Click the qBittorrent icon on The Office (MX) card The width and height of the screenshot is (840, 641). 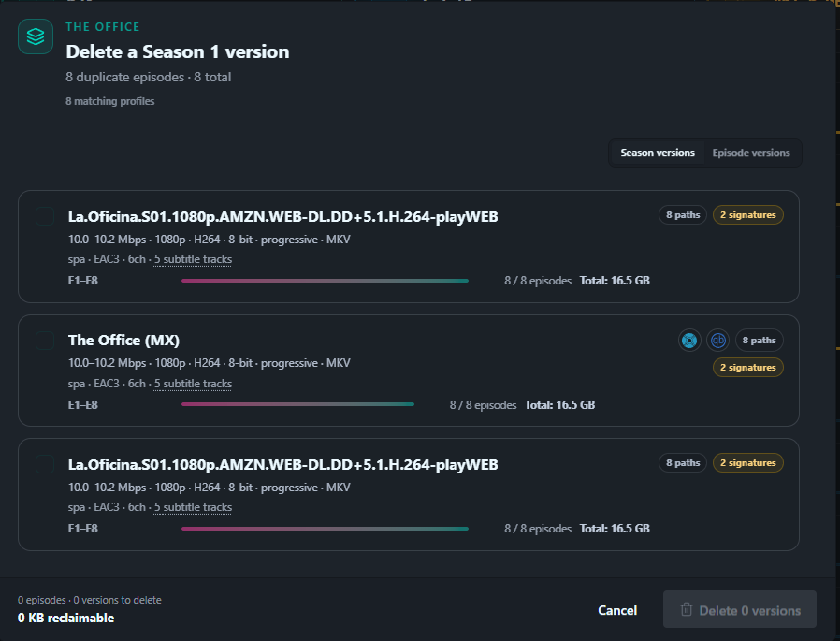tap(717, 341)
